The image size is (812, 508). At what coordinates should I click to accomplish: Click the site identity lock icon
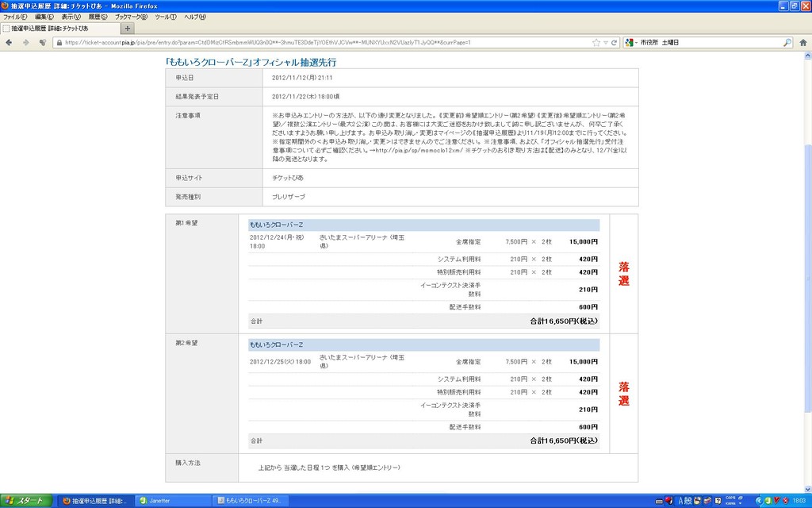59,43
